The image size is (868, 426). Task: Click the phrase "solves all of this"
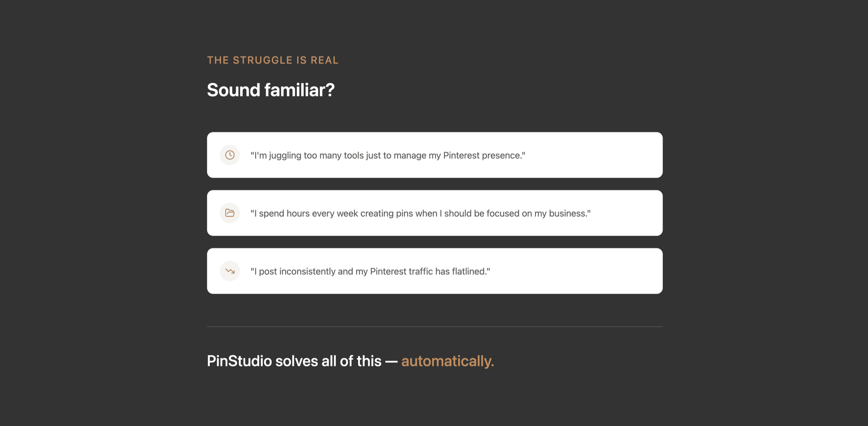pyautogui.click(x=328, y=361)
